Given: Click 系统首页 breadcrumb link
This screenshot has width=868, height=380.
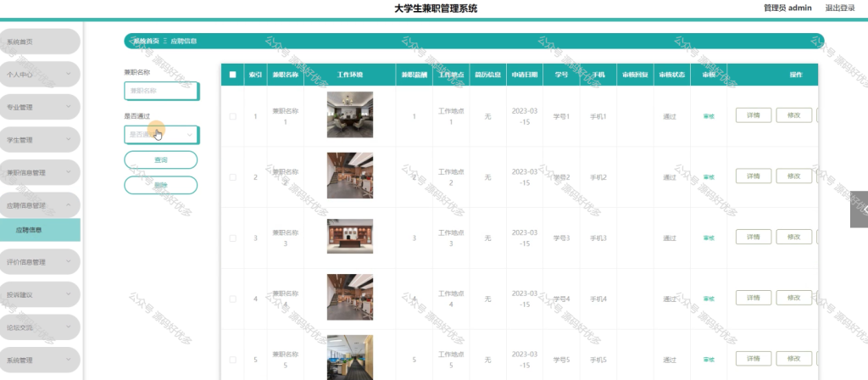Looking at the screenshot, I should pyautogui.click(x=147, y=41).
